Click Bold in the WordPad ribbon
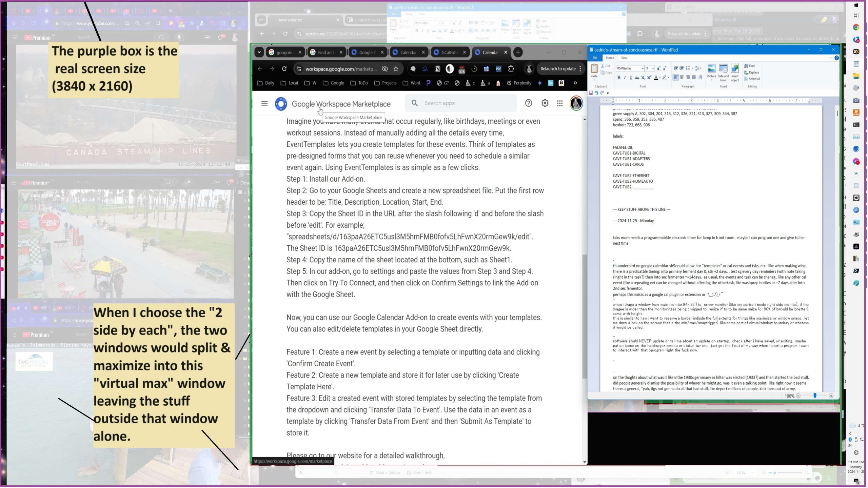 pyautogui.click(x=619, y=78)
